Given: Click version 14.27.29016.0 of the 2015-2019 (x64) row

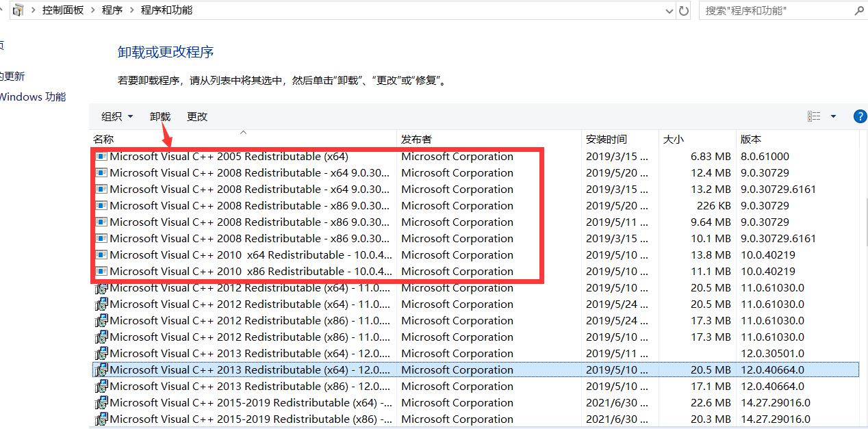Looking at the screenshot, I should coord(776,403).
